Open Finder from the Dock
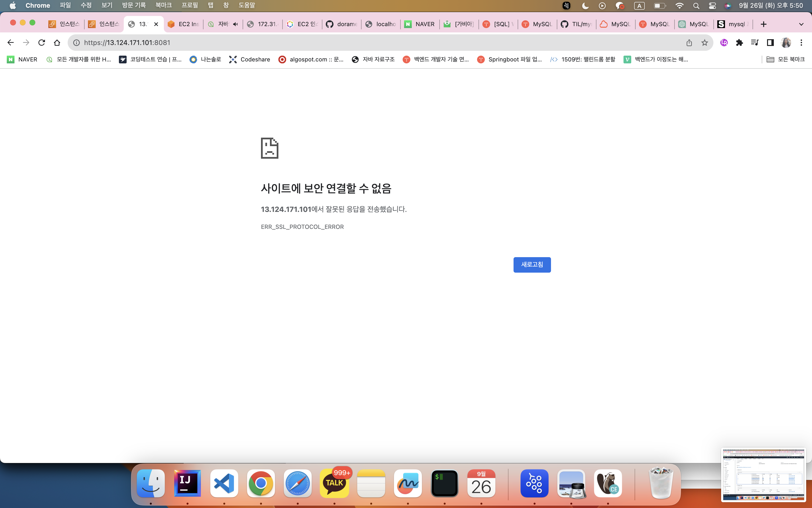Screen dimensions: 812x508 151,484
